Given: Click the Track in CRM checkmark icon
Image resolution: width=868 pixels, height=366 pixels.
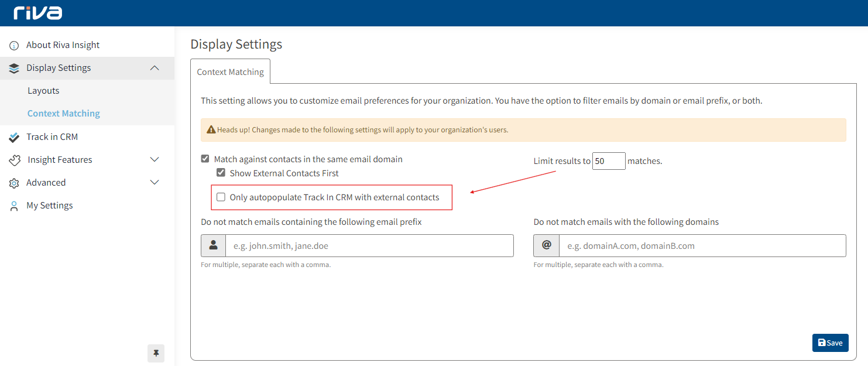Looking at the screenshot, I should pos(14,137).
